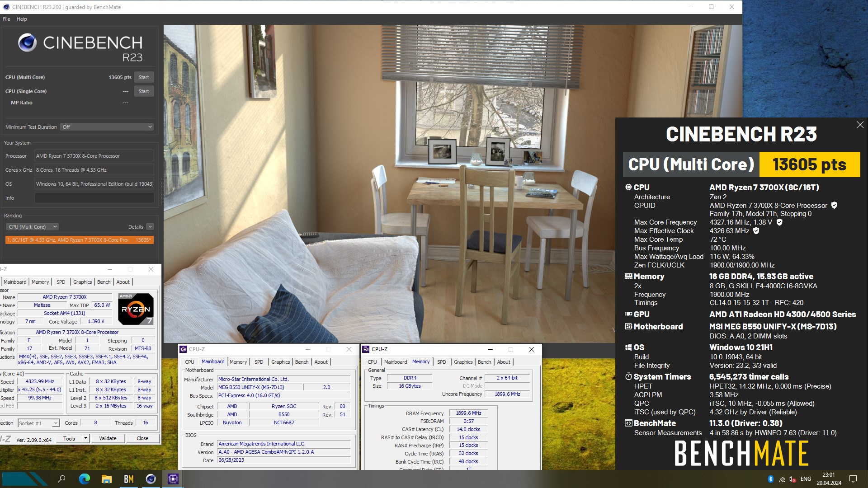Click the CPU-Z Mainboard window title icon

click(183, 349)
